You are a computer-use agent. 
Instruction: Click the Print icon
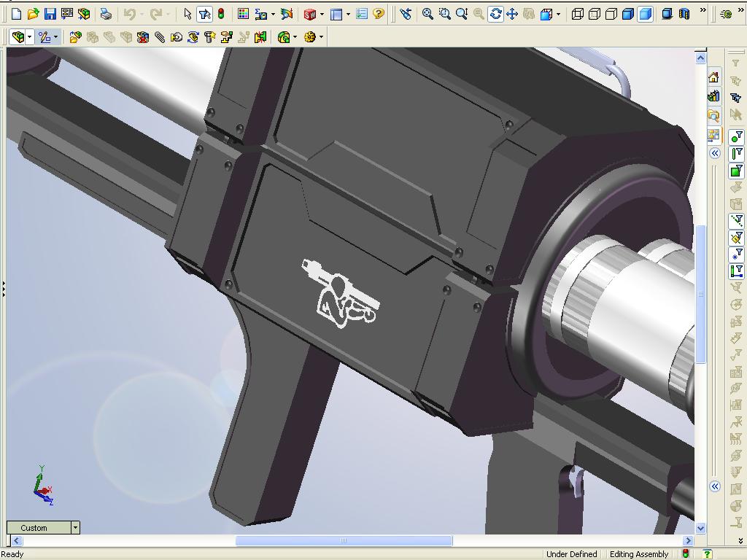pos(106,14)
